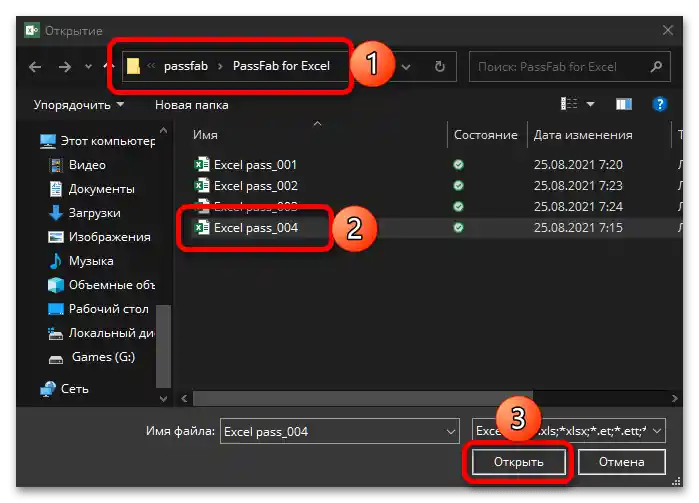Select file Excel pass_004
The image size is (699, 503).
(x=256, y=228)
